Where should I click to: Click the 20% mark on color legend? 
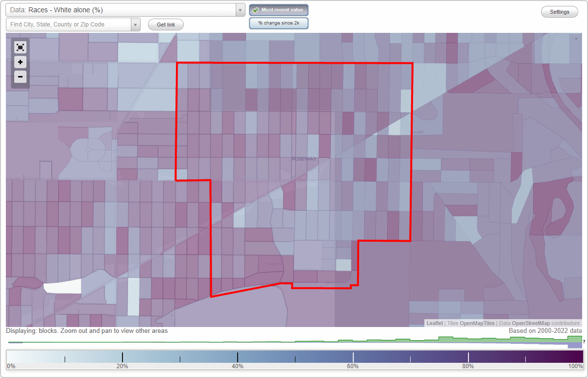(122, 366)
